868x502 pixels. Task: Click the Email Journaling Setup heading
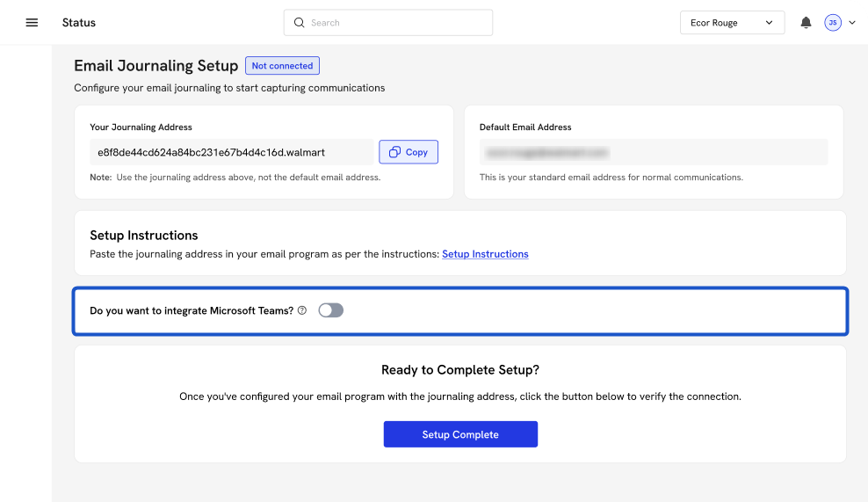pyautogui.click(x=156, y=66)
